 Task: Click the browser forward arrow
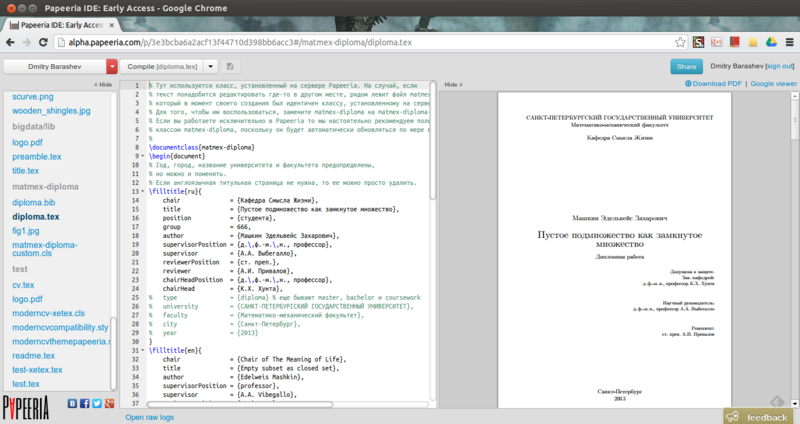(27, 42)
